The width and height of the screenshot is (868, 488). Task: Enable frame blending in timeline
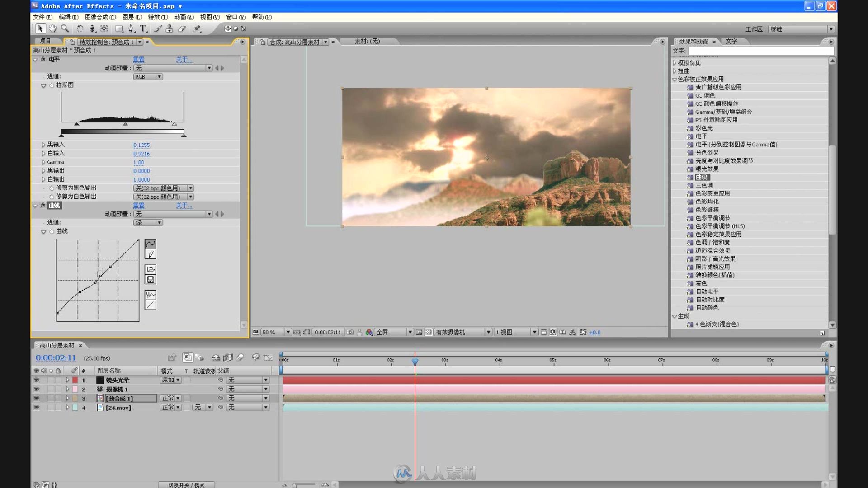click(x=228, y=357)
